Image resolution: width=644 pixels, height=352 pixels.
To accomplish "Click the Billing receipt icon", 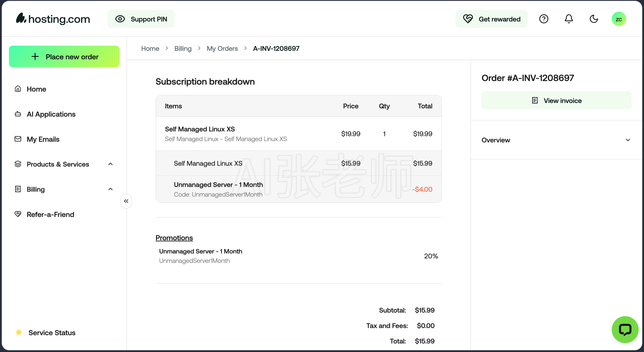I will [18, 189].
